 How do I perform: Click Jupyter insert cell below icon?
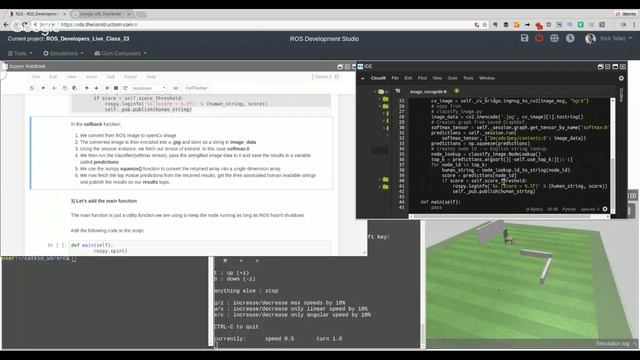[x=43, y=88]
